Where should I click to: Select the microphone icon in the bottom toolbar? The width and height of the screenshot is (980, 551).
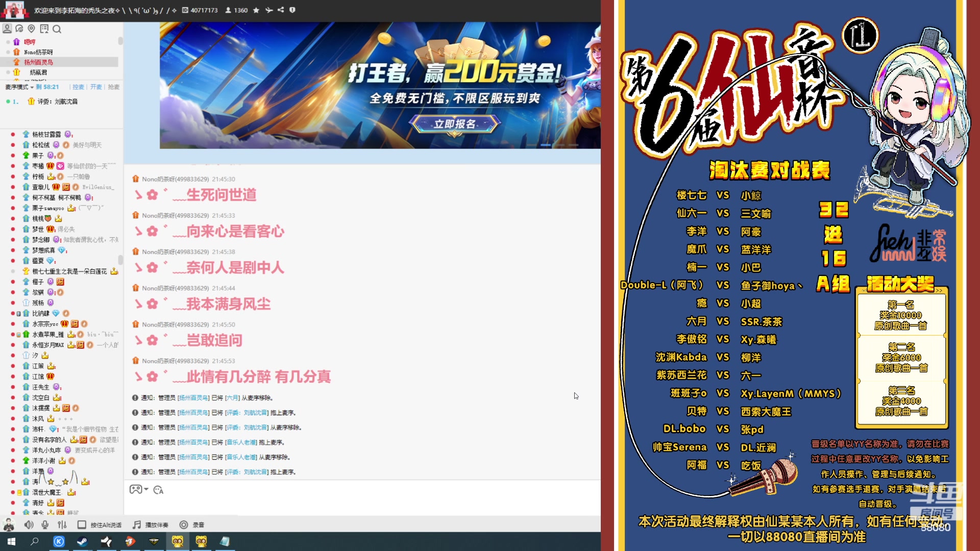point(45,524)
